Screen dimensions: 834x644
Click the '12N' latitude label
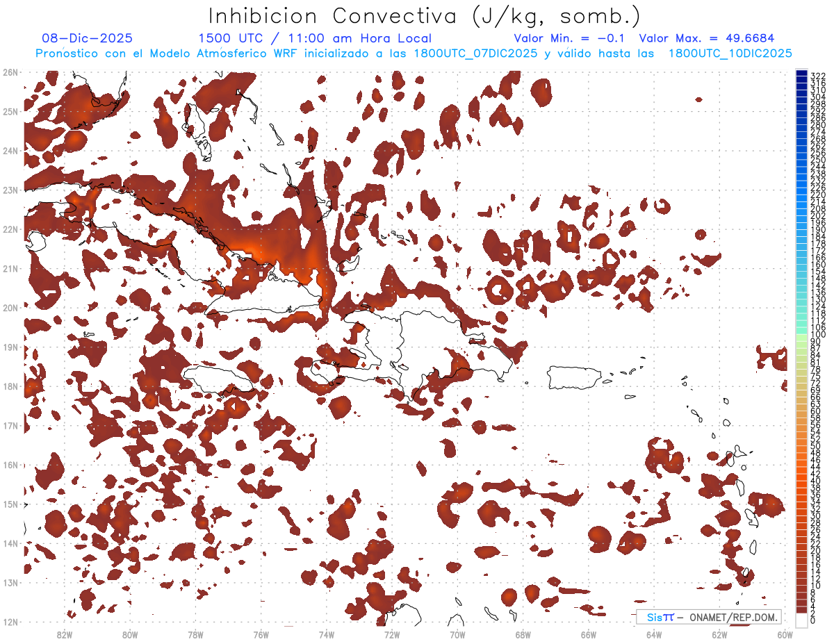pyautogui.click(x=10, y=622)
